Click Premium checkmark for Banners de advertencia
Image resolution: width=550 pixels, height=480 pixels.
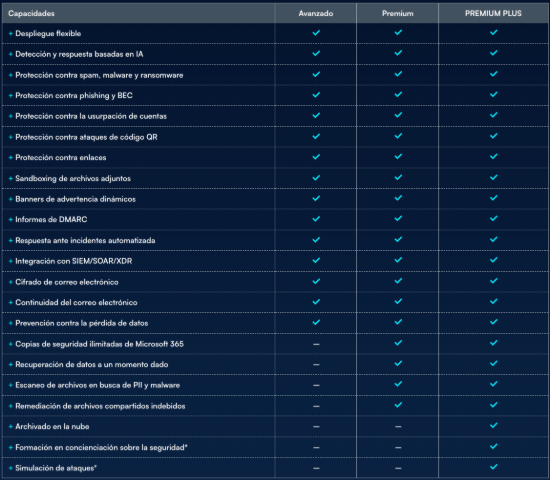398,198
